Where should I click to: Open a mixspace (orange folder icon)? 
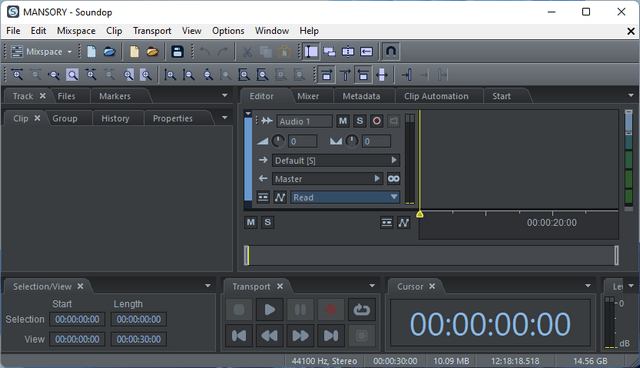[x=152, y=52]
